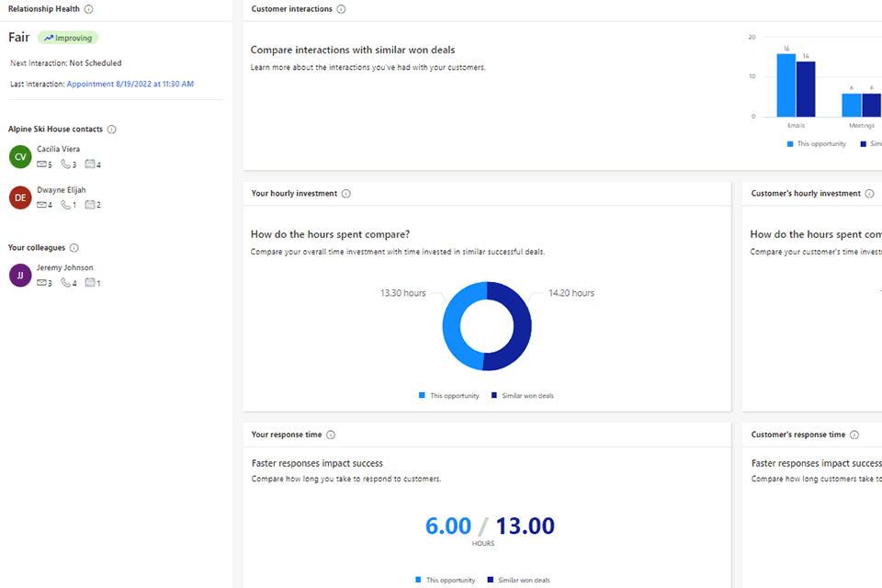Open the Appointment 8/19/2022 last interaction link
The height and width of the screenshot is (588, 882).
130,84
